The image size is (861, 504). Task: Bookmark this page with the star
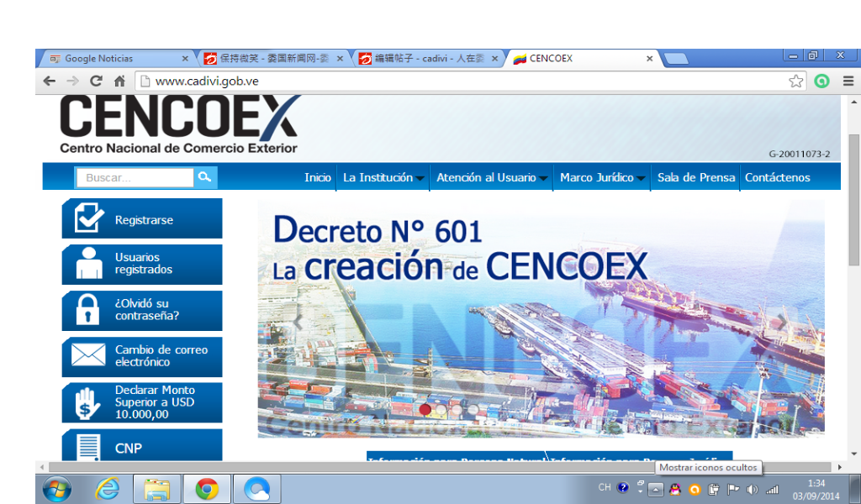point(795,81)
